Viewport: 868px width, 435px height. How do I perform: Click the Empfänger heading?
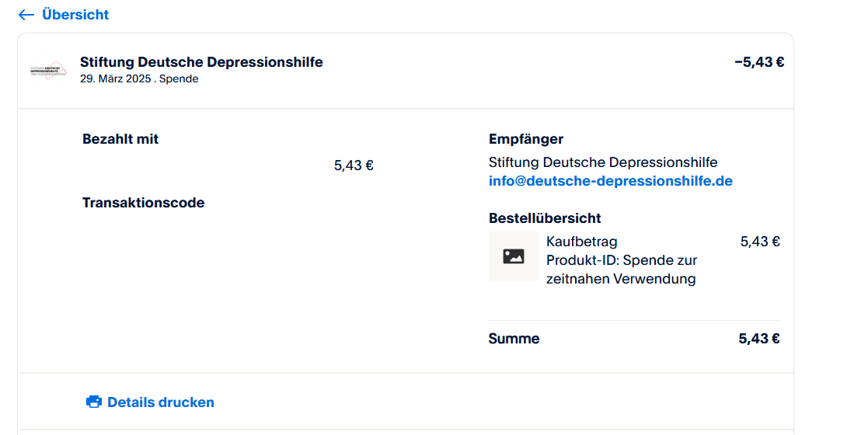tap(525, 139)
